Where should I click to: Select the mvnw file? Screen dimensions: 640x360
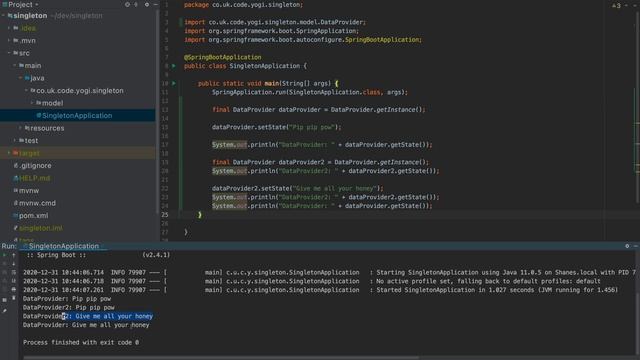click(x=26, y=191)
